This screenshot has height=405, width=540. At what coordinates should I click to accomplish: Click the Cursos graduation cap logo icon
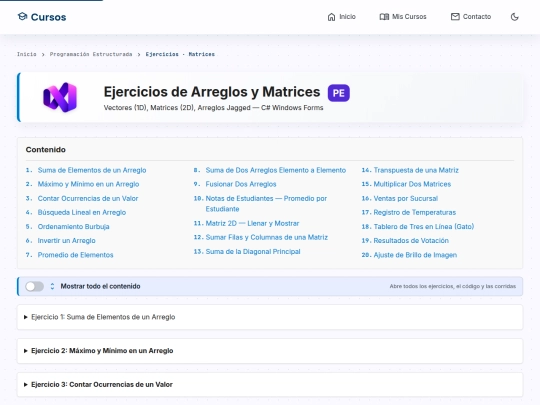(x=22, y=17)
